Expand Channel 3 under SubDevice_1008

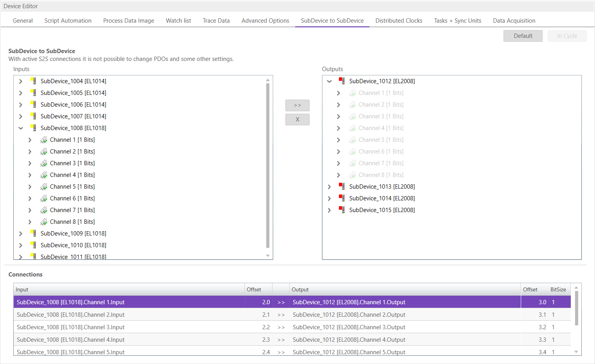[30, 163]
